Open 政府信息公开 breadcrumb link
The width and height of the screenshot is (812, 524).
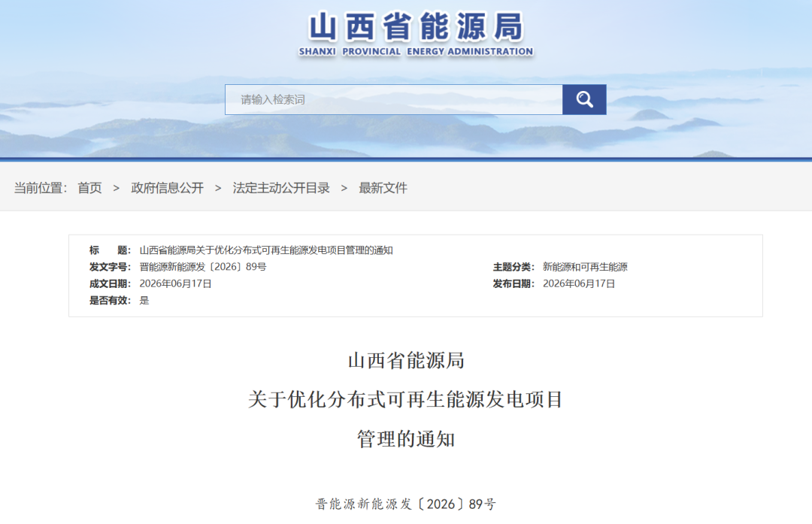(167, 188)
